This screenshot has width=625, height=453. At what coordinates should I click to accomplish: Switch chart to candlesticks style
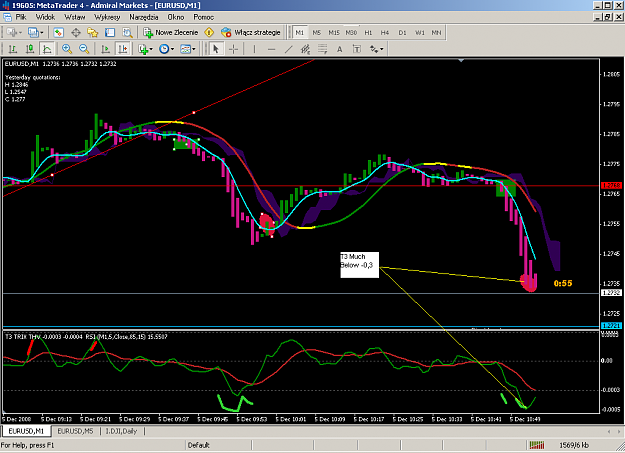(30, 49)
